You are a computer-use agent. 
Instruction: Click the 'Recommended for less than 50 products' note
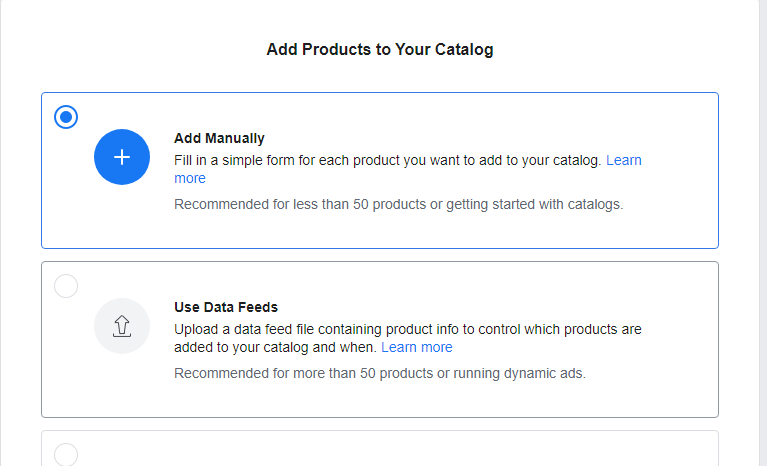coord(399,204)
